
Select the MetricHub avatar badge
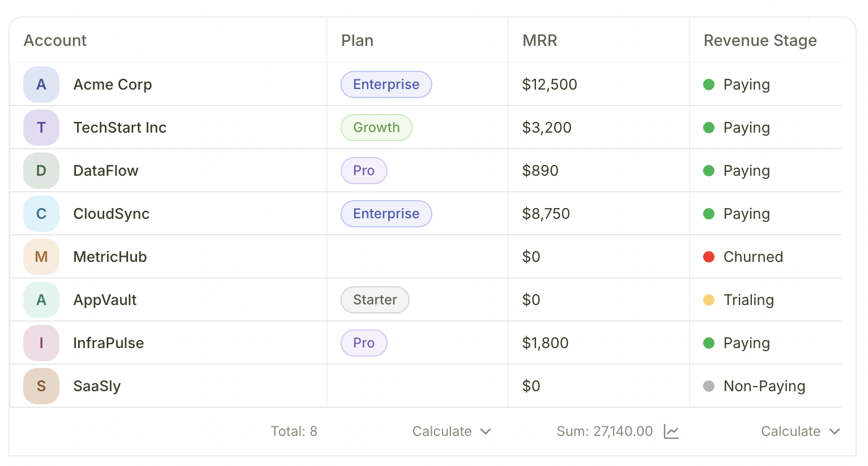click(41, 256)
